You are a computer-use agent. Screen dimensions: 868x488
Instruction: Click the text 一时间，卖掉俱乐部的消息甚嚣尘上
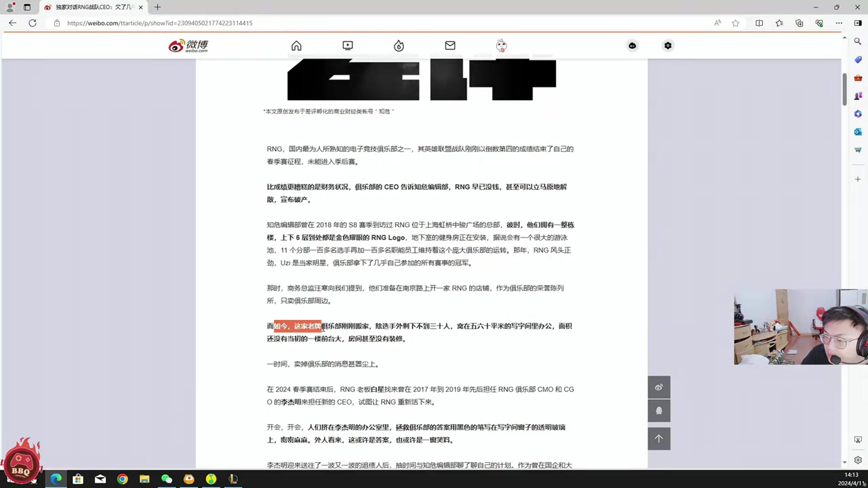point(323,364)
